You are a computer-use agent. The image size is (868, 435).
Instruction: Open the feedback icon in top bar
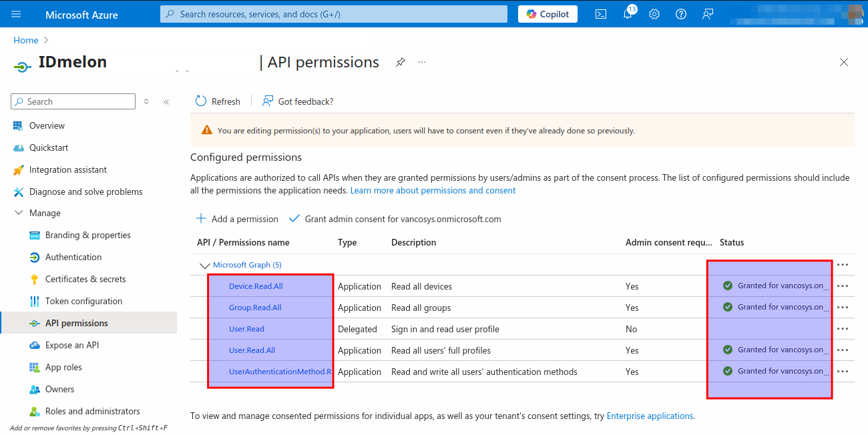(x=708, y=14)
